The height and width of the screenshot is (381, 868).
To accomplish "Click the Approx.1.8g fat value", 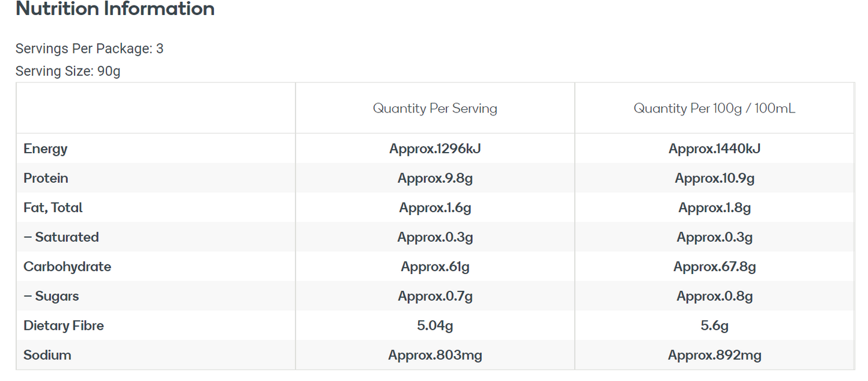I will tap(714, 207).
